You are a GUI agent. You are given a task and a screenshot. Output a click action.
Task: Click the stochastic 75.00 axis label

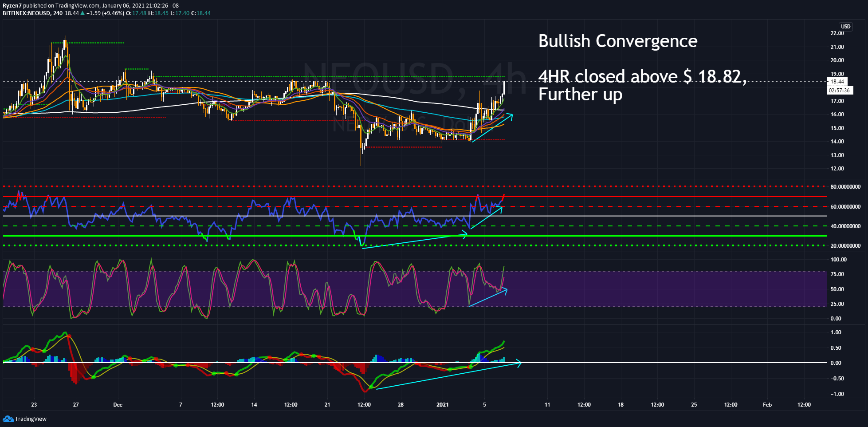tap(837, 274)
